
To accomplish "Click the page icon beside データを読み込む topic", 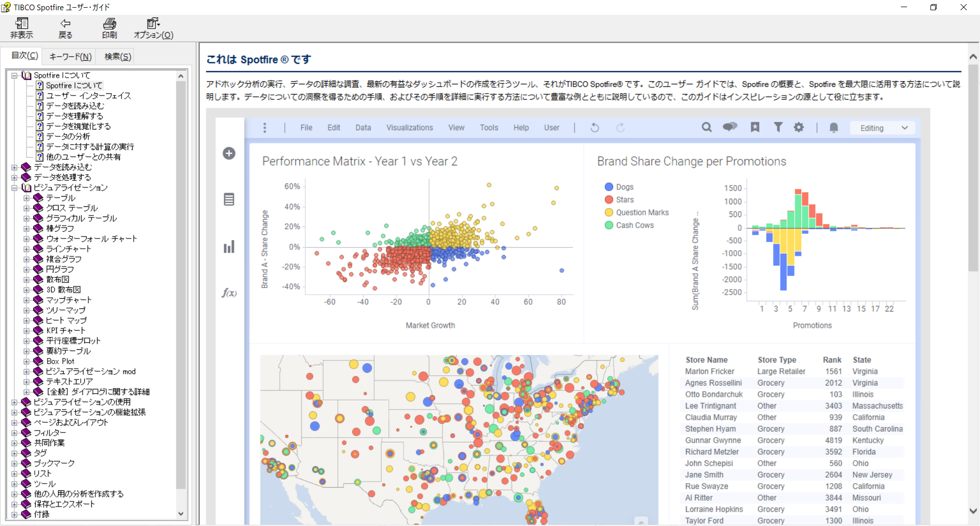I will (x=39, y=106).
